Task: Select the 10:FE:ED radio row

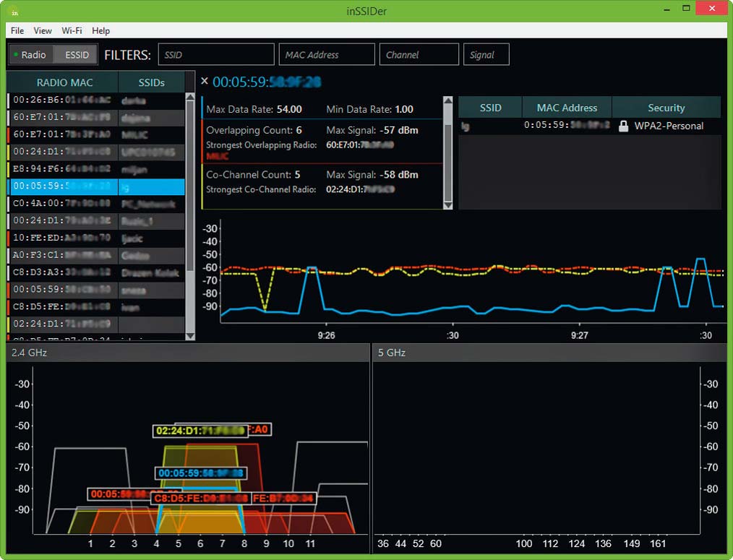Action: tap(96, 238)
